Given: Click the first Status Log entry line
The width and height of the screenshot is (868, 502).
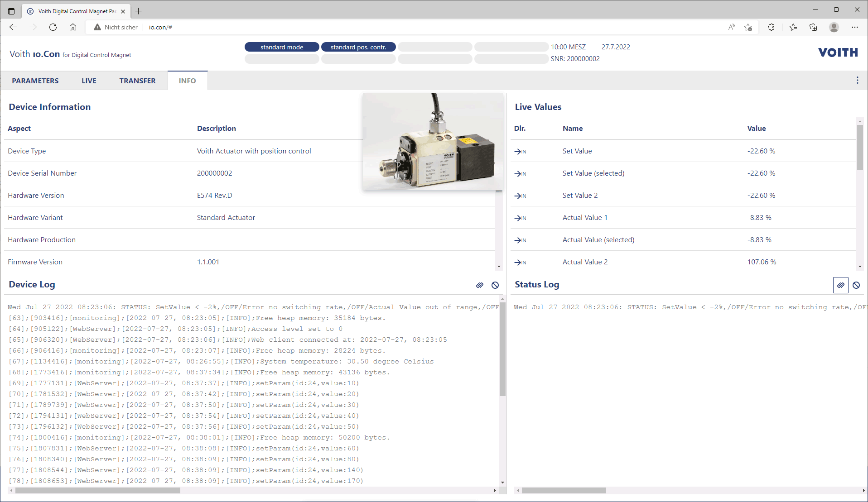Looking at the screenshot, I should pos(690,307).
